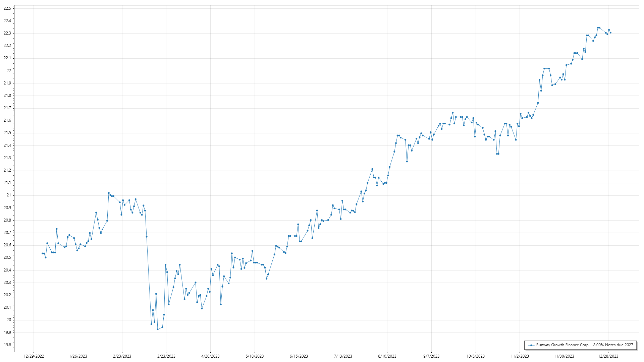This screenshot has width=644, height=362.
Task: Click the legend line marker icon
Action: pos(531,345)
